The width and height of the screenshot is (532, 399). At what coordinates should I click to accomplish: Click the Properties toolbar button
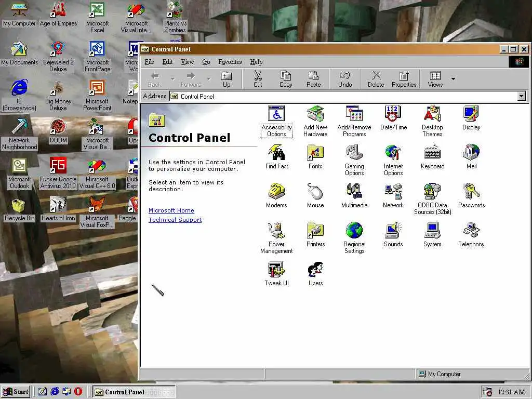tap(404, 79)
